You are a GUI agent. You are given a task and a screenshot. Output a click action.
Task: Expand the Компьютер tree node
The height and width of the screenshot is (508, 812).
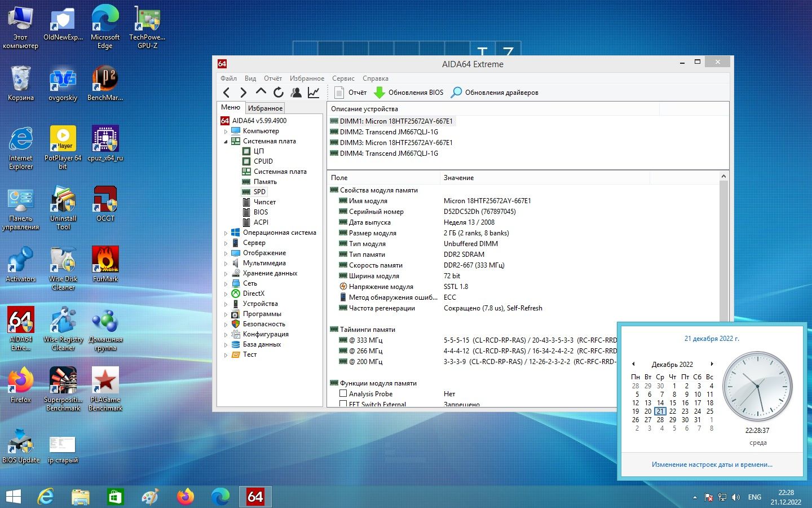226,131
